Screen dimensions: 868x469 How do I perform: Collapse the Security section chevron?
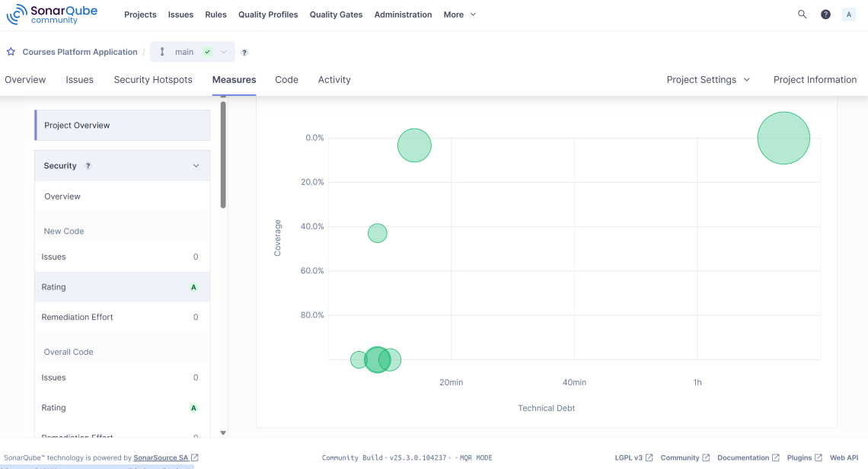tap(196, 166)
